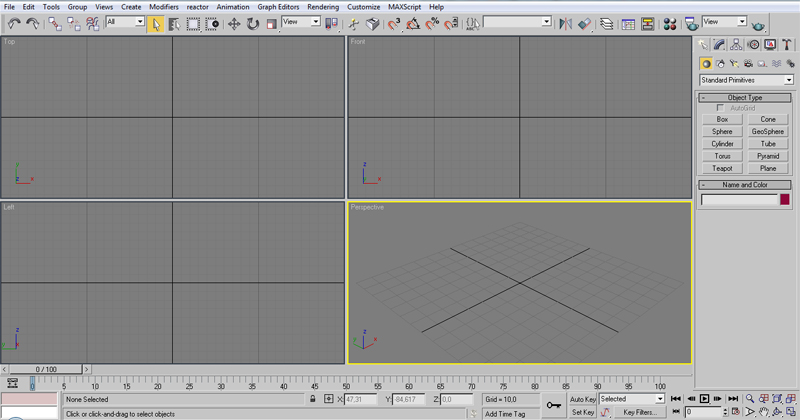Toggle the Auto Key button
This screenshot has width=800, height=420.
[583, 399]
